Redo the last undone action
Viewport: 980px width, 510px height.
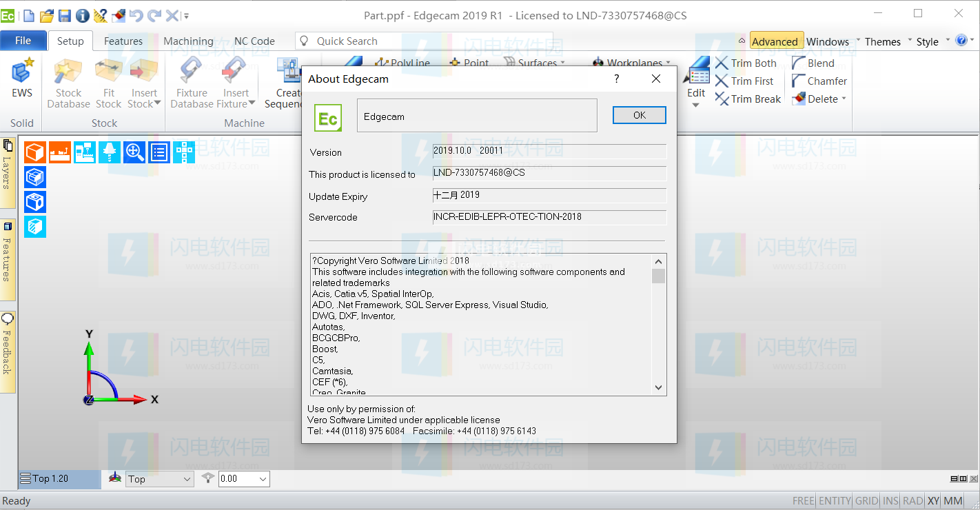[154, 15]
